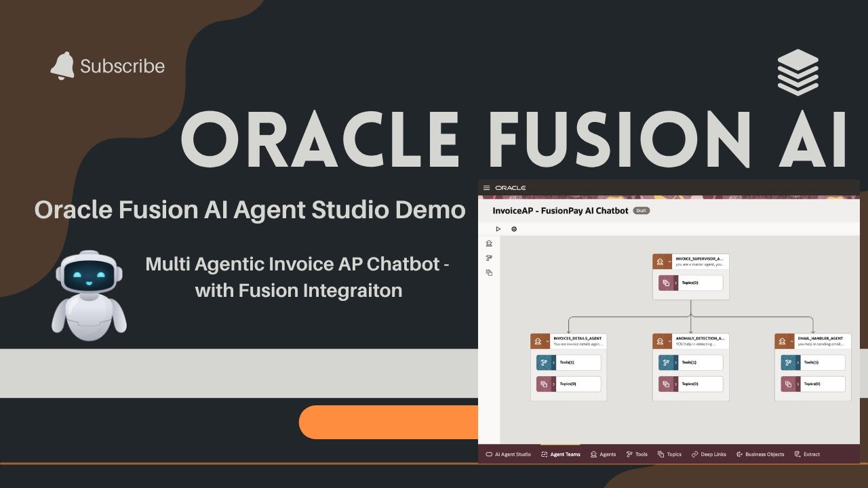
Task: Expand Topics(0) under ANOMALY_DETECTION agent
Action: (676, 384)
